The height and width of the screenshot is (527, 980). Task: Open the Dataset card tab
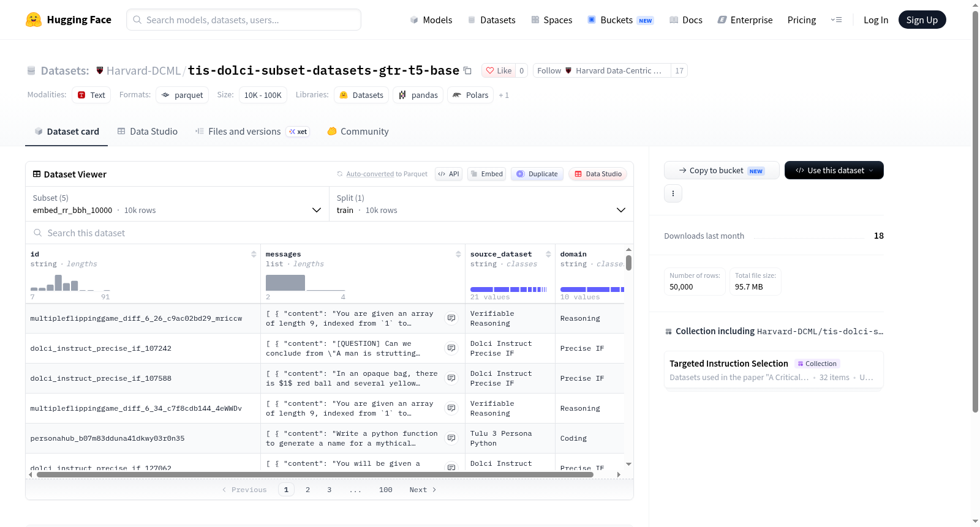pyautogui.click(x=66, y=132)
